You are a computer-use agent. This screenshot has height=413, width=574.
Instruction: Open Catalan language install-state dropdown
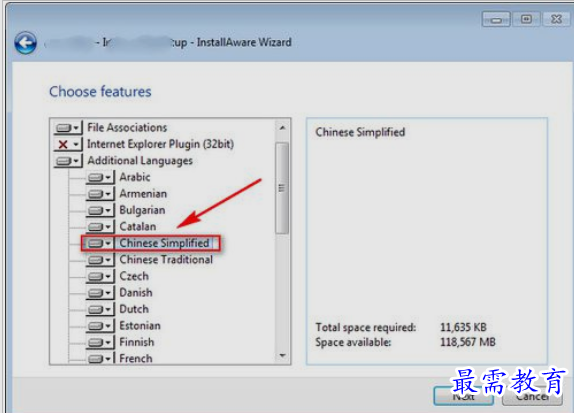tap(100, 227)
